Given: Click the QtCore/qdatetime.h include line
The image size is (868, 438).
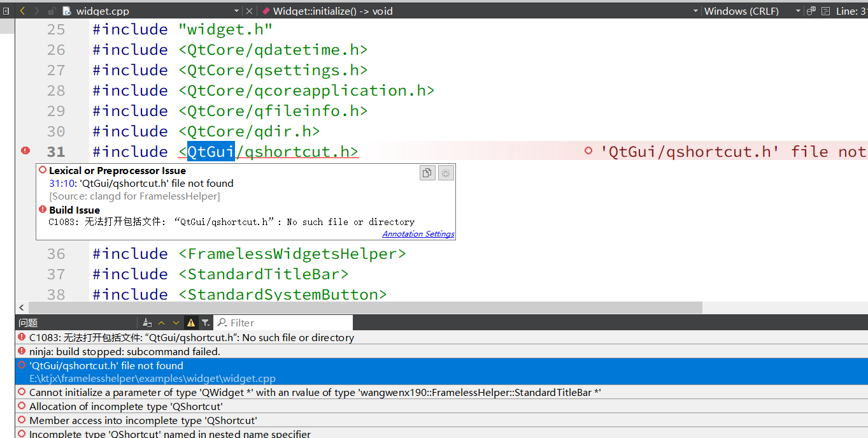Looking at the screenshot, I should pyautogui.click(x=230, y=50).
